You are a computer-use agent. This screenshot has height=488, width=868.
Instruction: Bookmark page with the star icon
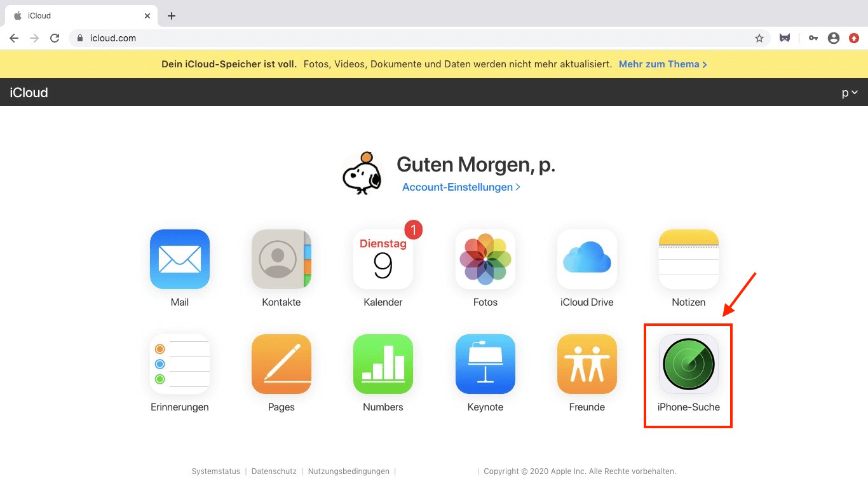point(759,38)
